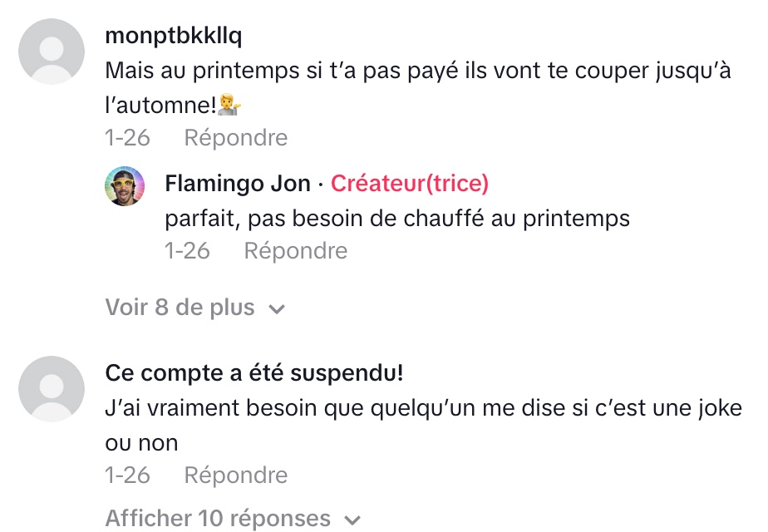Show replies via "Afficher 10 réponses"
Image resolution: width=768 pixels, height=532 pixels.
coord(218,519)
